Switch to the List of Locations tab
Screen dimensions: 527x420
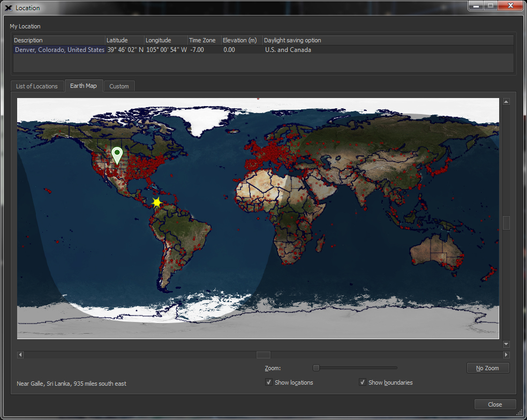pos(37,86)
